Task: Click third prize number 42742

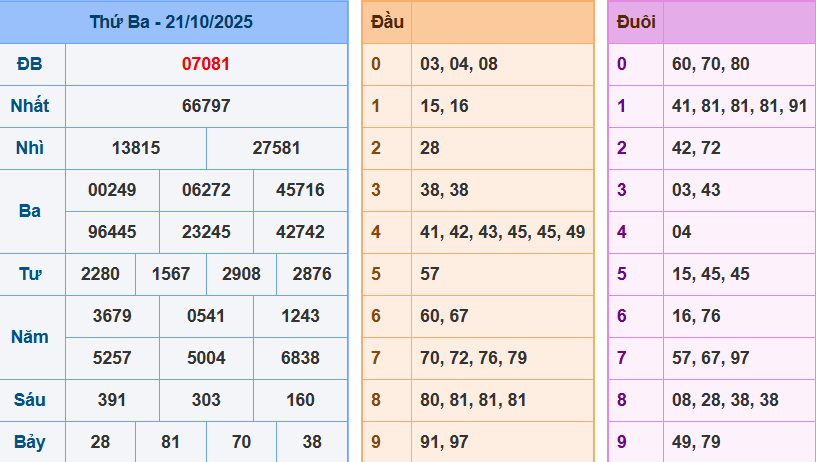Action: 300,232
